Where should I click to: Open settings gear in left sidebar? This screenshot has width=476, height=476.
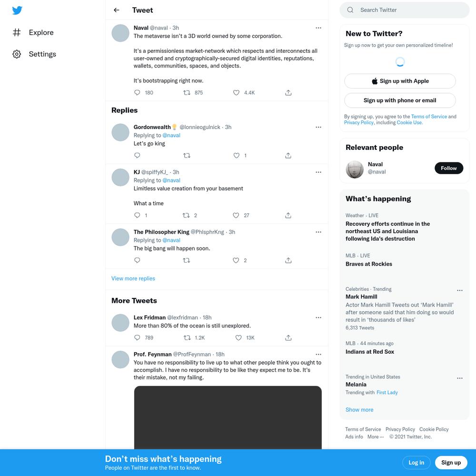coord(17,54)
